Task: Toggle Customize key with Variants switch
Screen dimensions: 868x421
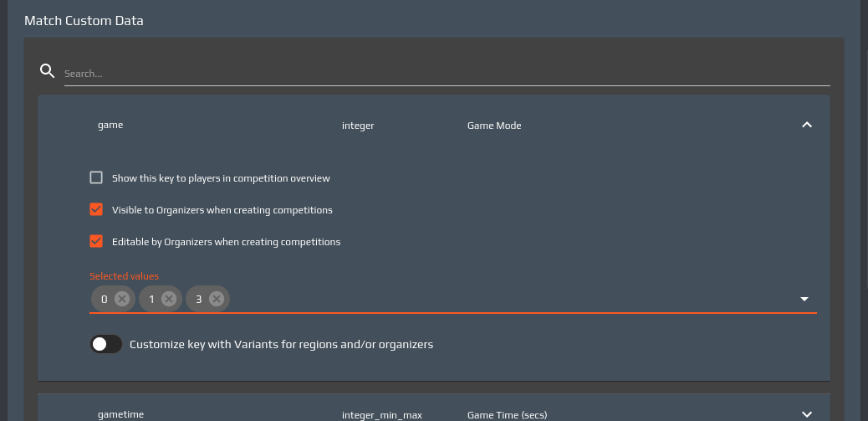Action: 106,344
